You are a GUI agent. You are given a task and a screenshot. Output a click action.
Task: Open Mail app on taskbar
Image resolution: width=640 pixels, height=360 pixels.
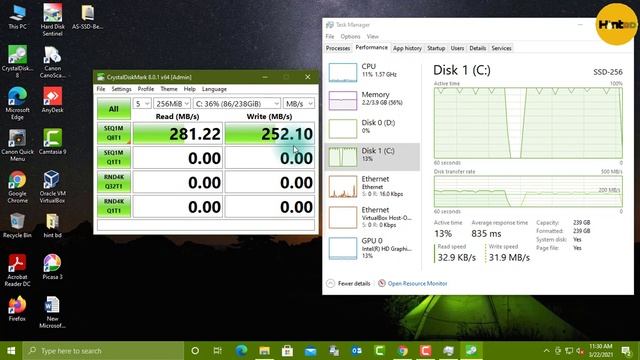tap(310, 351)
